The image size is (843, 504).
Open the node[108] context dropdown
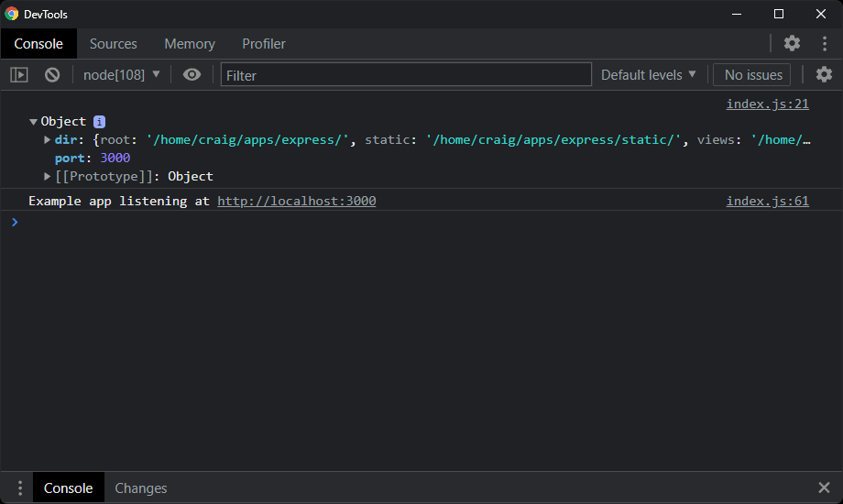121,75
